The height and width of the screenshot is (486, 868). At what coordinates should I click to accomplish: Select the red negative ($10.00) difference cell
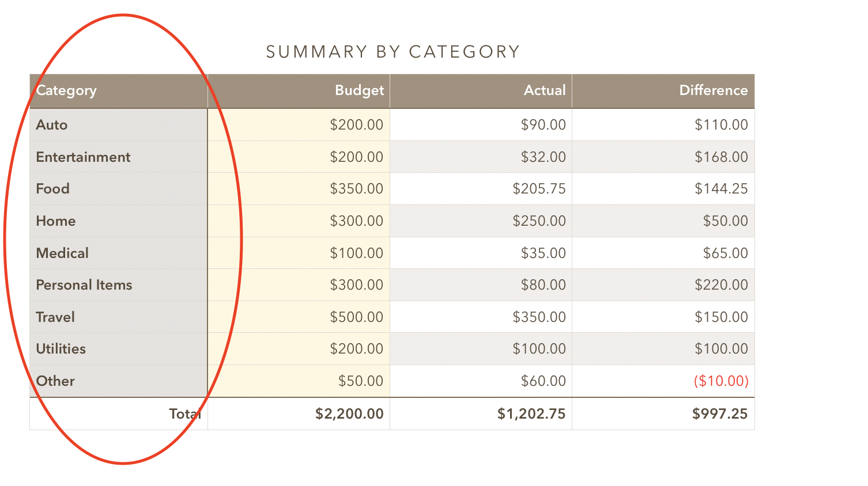click(x=720, y=381)
